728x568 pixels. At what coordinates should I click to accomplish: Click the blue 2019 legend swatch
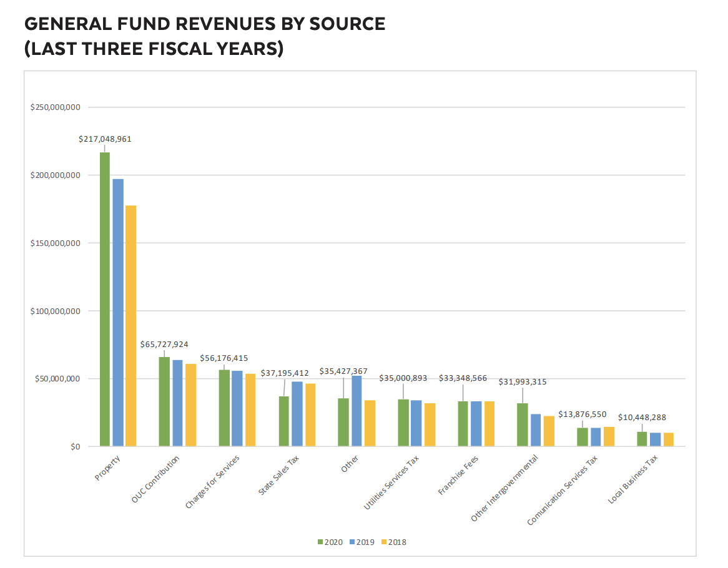pyautogui.click(x=352, y=542)
